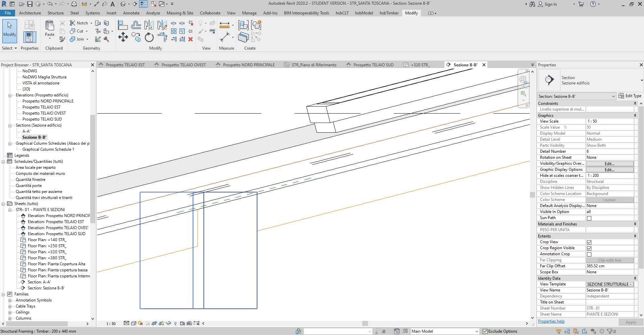Select the Align tool
The image size is (644, 335).
(123, 24)
